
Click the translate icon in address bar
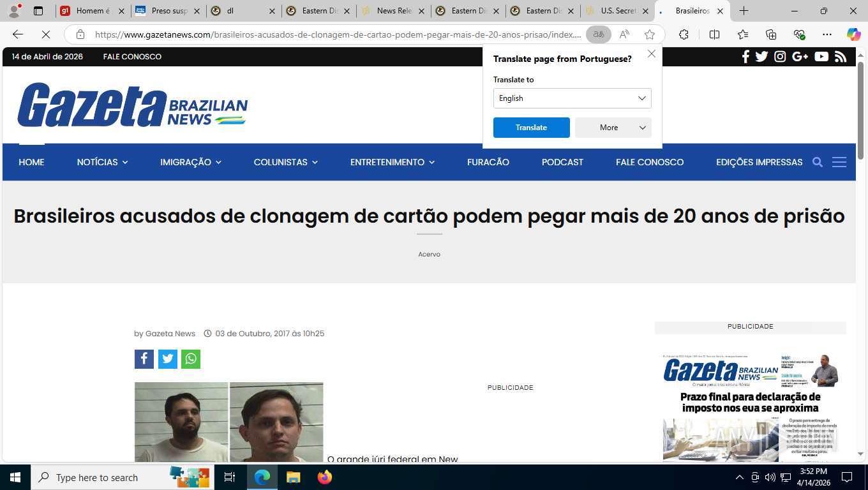click(x=599, y=34)
